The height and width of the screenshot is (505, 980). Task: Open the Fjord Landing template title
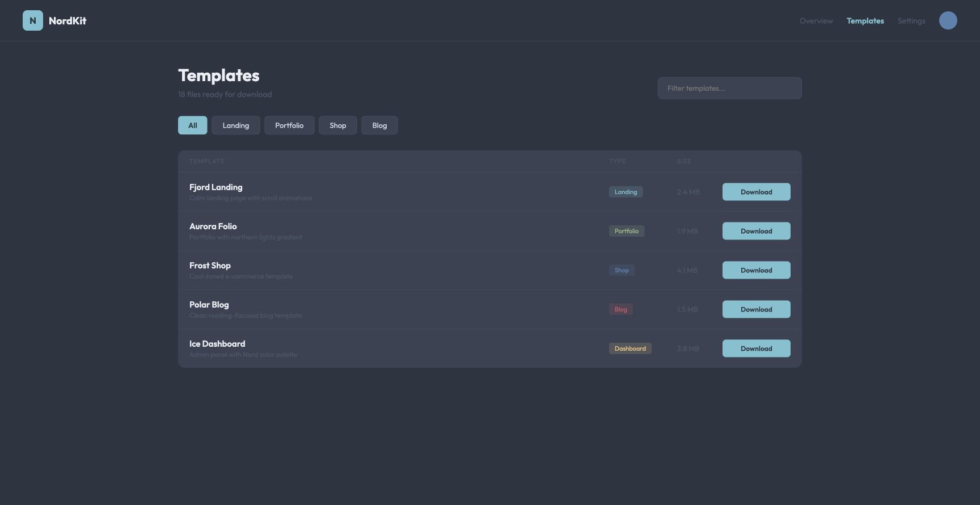tap(216, 187)
